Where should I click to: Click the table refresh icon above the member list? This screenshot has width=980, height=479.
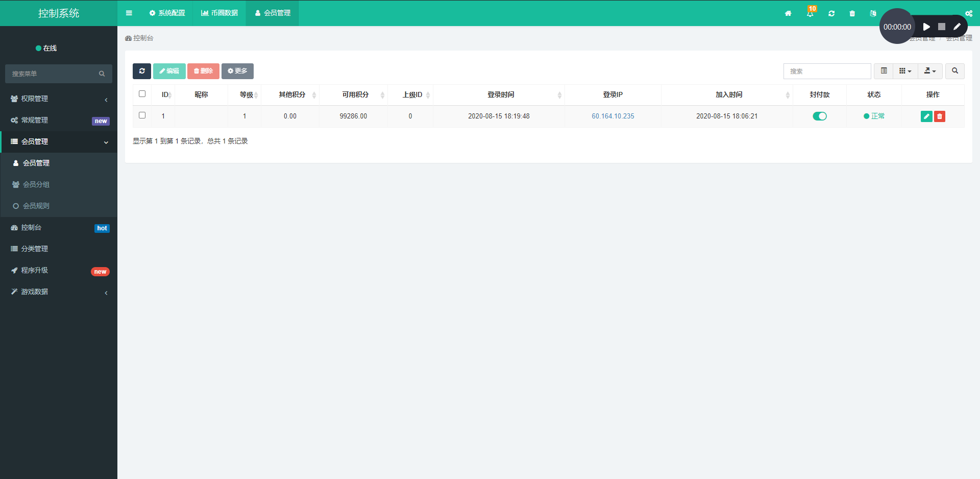pyautogui.click(x=141, y=71)
